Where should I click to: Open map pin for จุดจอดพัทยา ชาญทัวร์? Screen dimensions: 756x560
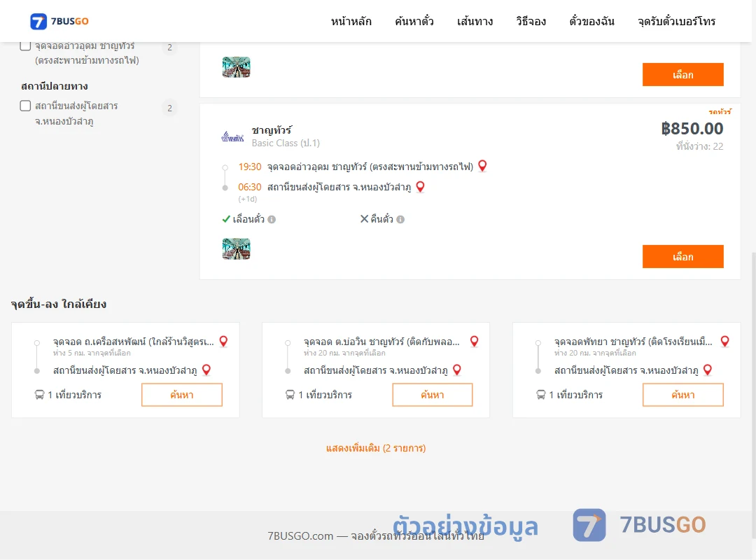(724, 342)
